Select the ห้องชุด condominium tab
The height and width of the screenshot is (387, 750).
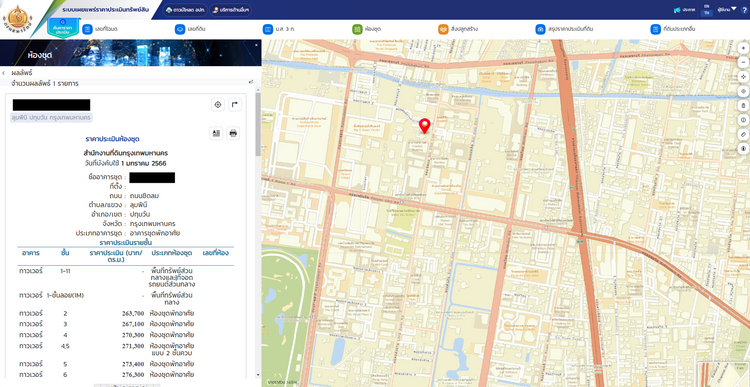coord(366,29)
